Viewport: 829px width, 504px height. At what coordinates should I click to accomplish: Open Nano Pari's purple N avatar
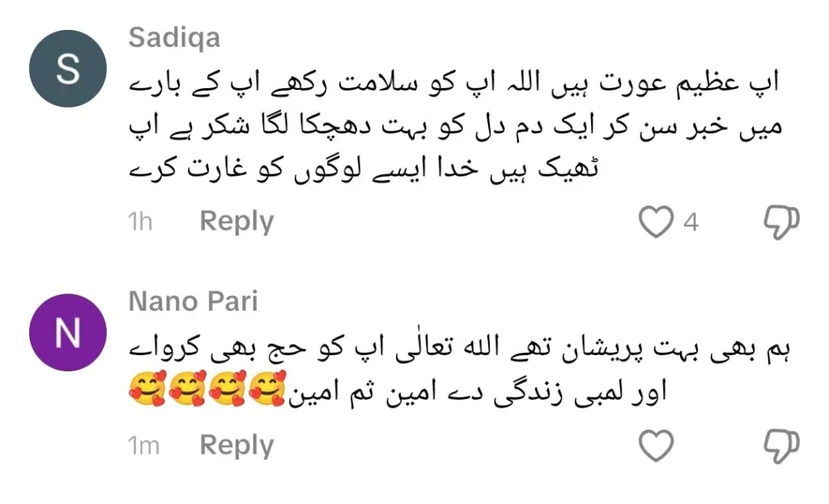pos(68,334)
